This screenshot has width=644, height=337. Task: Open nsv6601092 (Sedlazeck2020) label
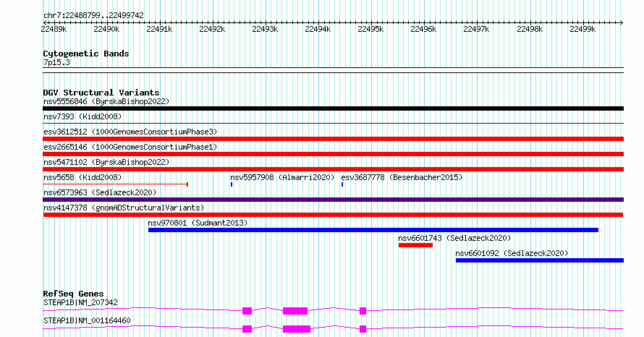click(512, 253)
